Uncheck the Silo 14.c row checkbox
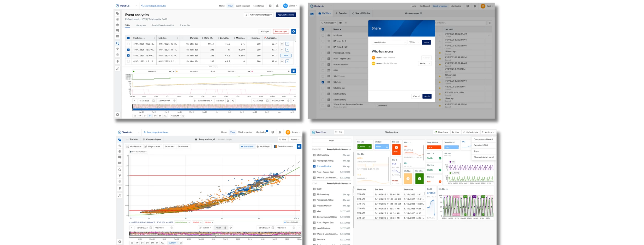This screenshot has height=245, width=644. (x=323, y=82)
